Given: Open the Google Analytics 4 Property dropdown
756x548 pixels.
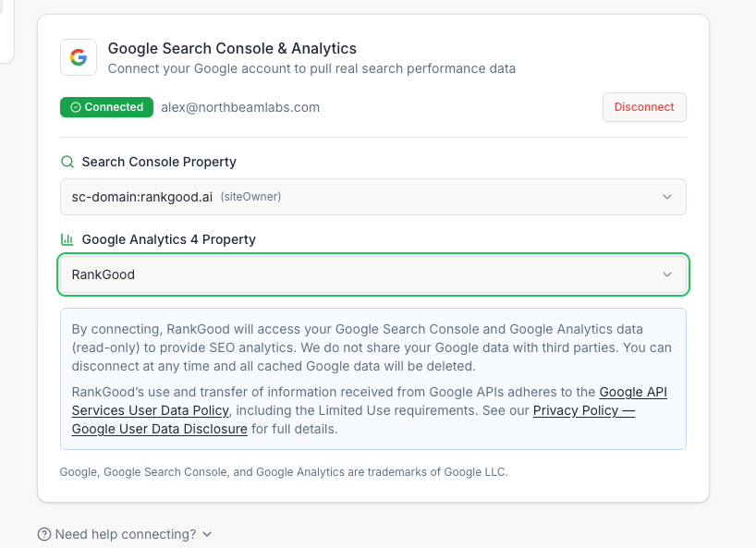Looking at the screenshot, I should coord(373,274).
